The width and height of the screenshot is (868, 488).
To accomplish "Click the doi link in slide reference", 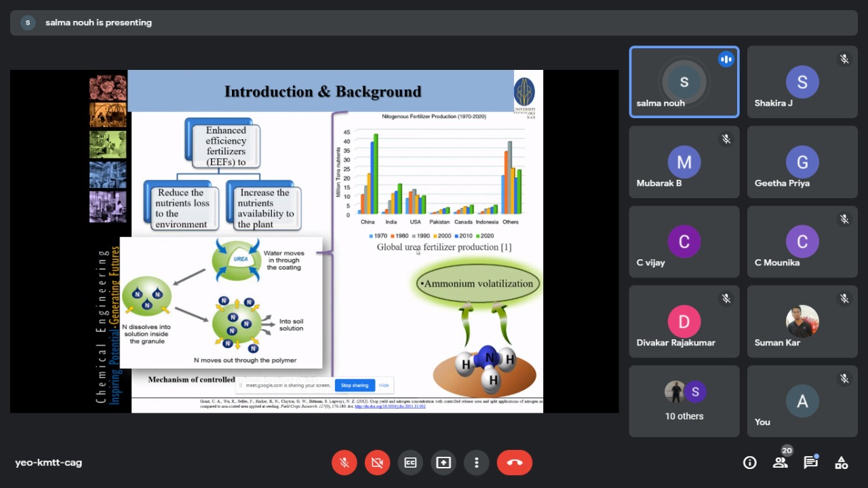I will (390, 407).
